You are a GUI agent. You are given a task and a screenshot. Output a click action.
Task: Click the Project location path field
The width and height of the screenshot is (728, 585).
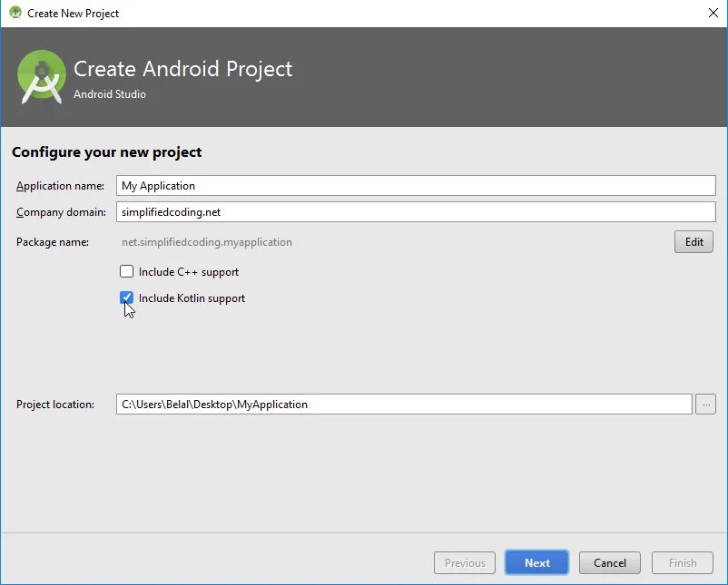tap(404, 405)
